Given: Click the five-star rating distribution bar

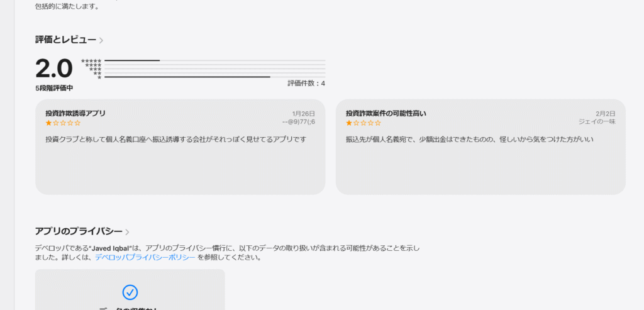Looking at the screenshot, I should [215, 60].
